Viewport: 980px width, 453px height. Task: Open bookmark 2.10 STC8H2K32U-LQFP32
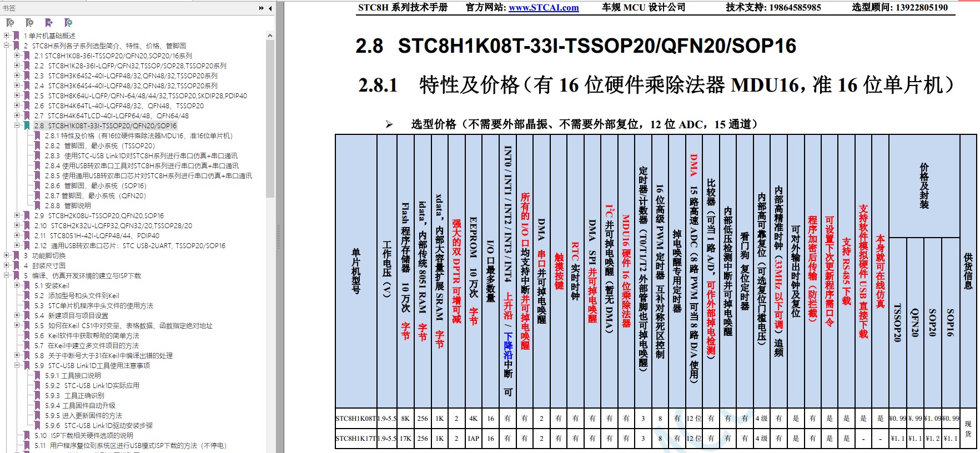click(113, 225)
